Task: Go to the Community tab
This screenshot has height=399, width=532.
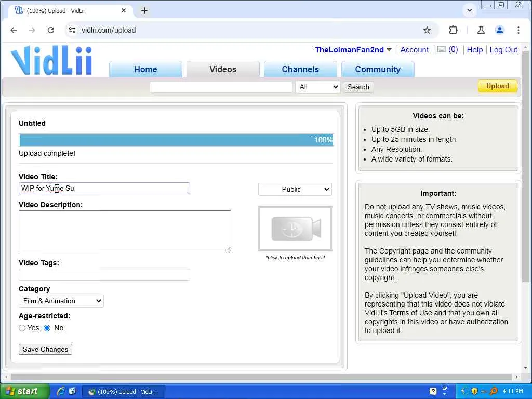Action: pyautogui.click(x=378, y=69)
